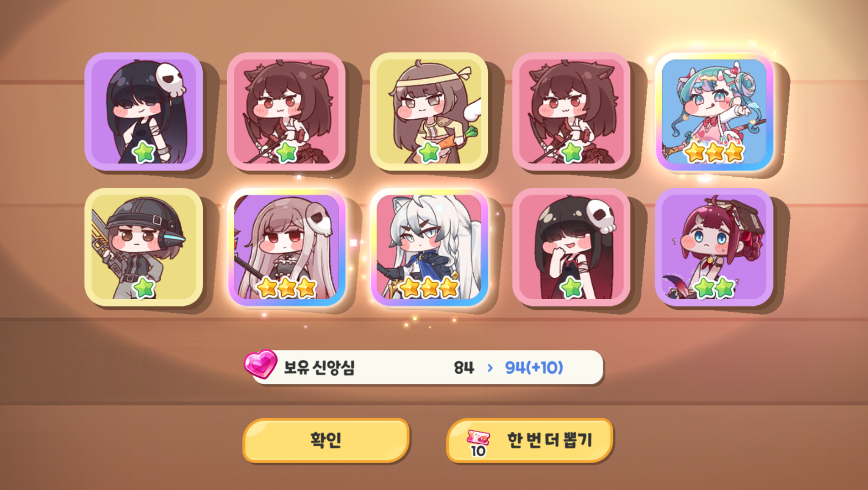Tap the carrot-holding girl with yellow headband

coord(429,111)
